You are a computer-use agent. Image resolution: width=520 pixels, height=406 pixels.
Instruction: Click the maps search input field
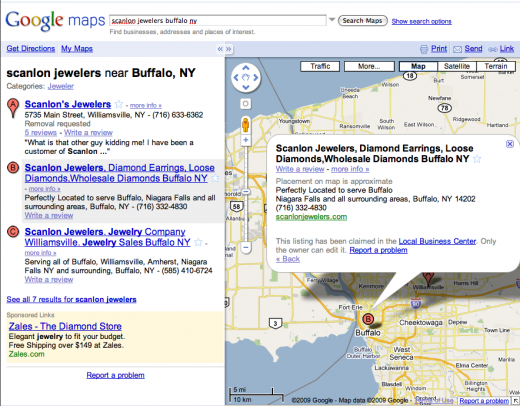point(218,21)
